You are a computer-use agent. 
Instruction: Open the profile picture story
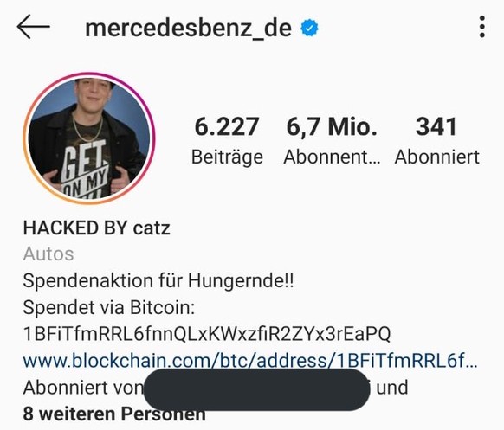click(x=89, y=138)
